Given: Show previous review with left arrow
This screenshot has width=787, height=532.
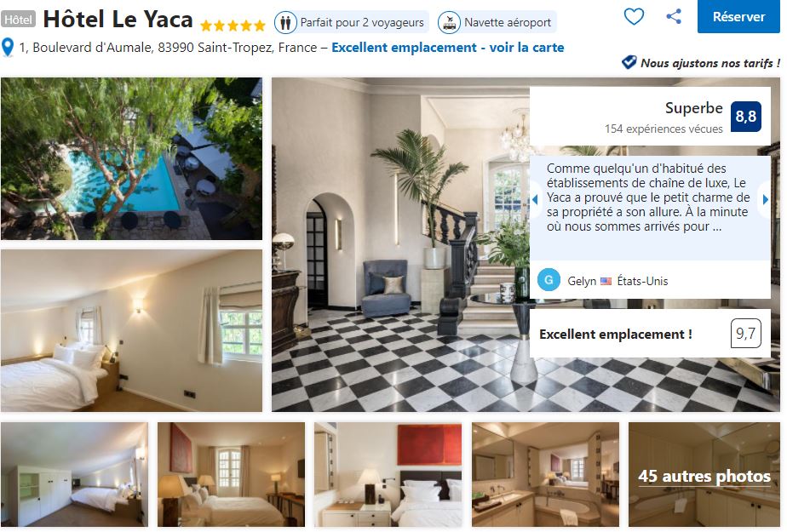Looking at the screenshot, I should pos(535,199).
